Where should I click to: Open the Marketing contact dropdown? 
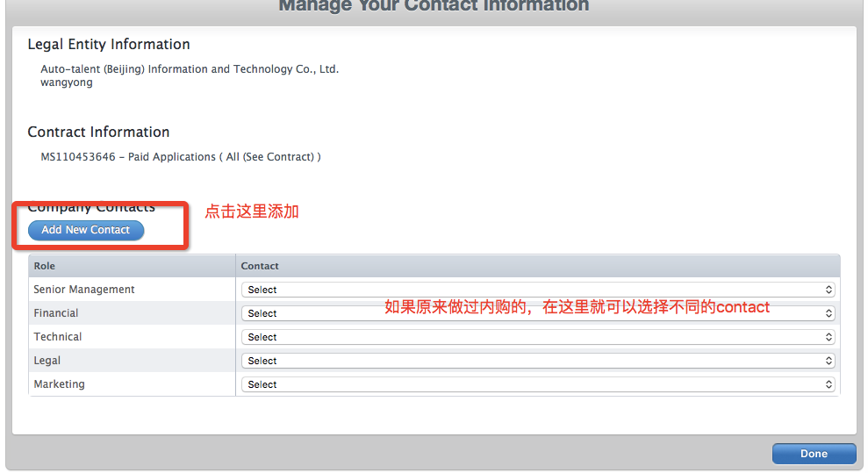(538, 384)
